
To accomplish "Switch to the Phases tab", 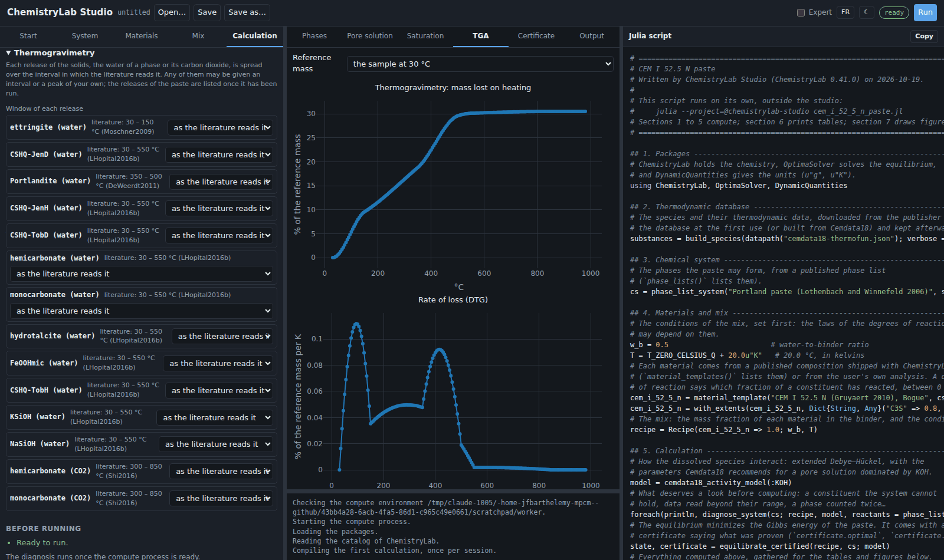I will coord(314,36).
